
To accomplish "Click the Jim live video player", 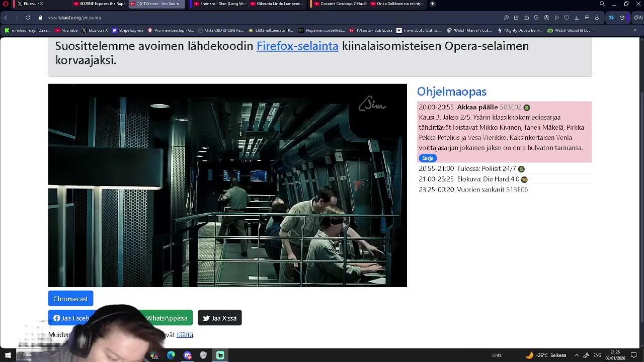I will (227, 186).
